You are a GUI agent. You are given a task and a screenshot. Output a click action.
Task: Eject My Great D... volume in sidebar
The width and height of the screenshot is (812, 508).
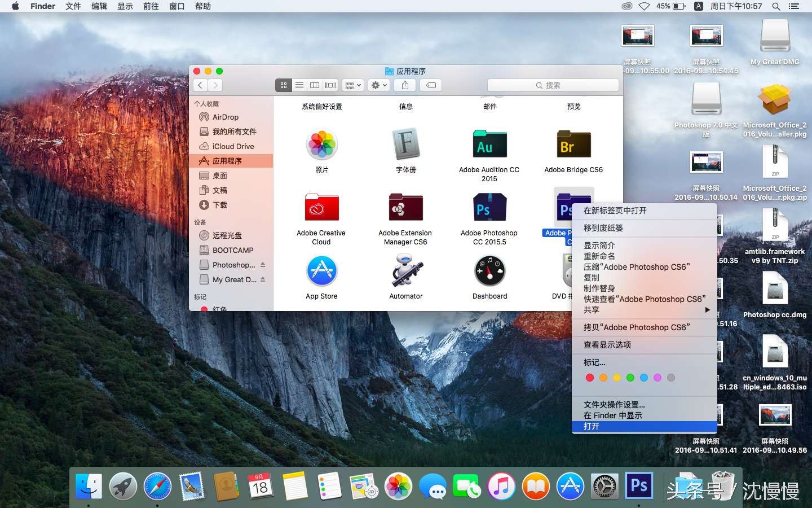[263, 279]
